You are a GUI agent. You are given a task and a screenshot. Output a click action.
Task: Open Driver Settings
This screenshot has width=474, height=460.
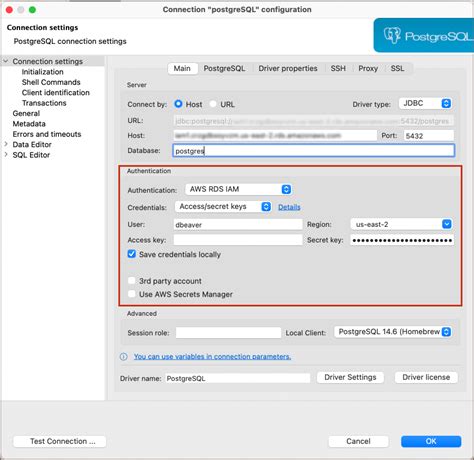click(x=350, y=377)
